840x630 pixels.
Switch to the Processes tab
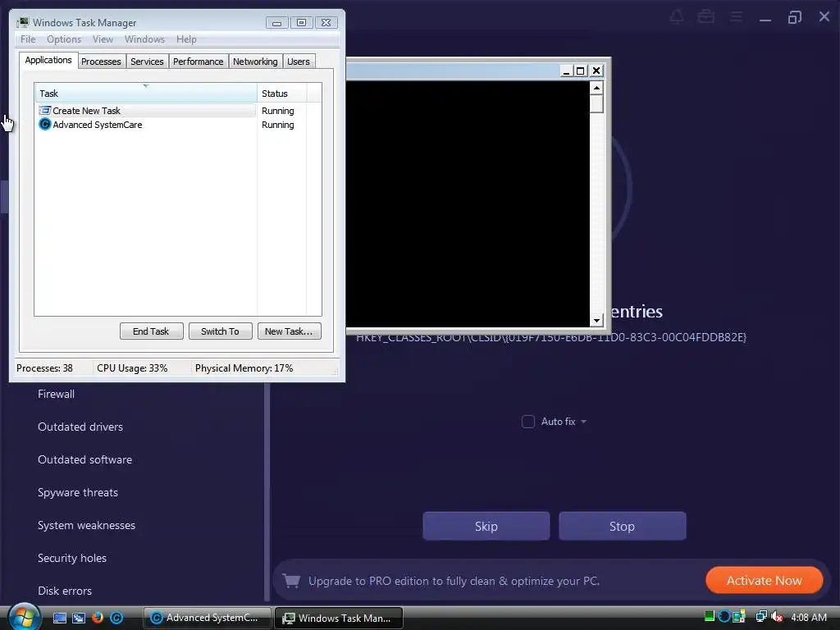tap(101, 62)
